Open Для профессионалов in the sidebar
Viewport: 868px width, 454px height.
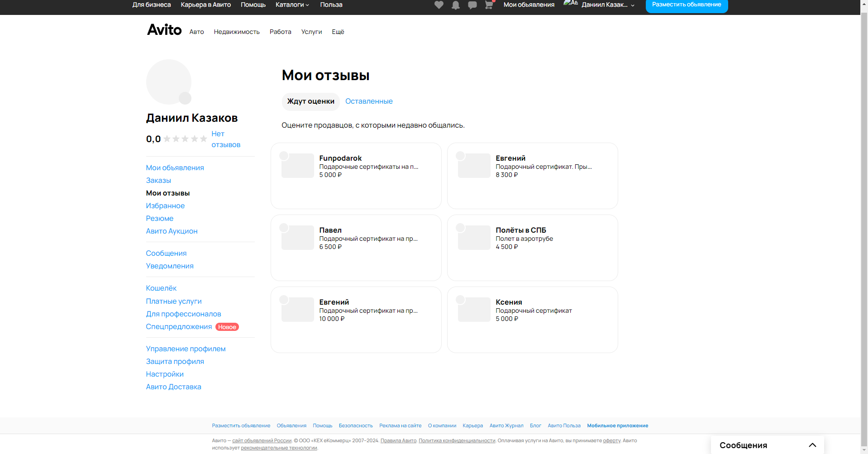click(x=183, y=314)
